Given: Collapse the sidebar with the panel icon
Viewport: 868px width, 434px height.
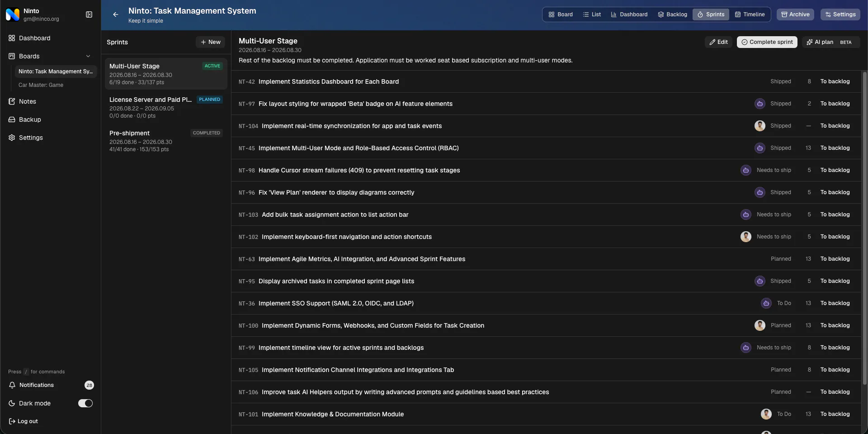Looking at the screenshot, I should click(89, 14).
